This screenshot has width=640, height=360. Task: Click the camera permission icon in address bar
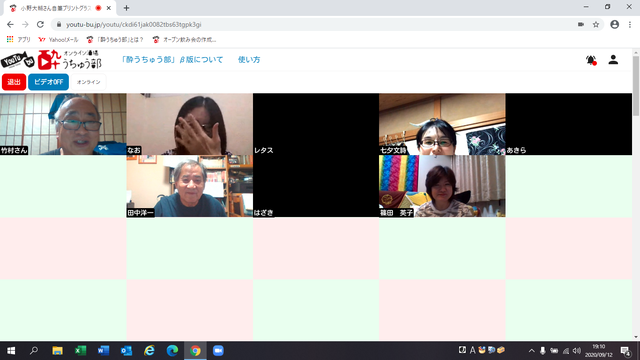point(581,24)
